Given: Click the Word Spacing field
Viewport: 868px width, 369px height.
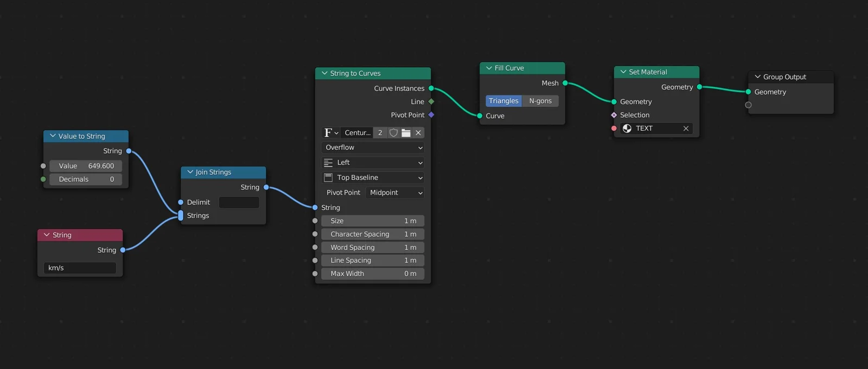Looking at the screenshot, I should point(373,247).
